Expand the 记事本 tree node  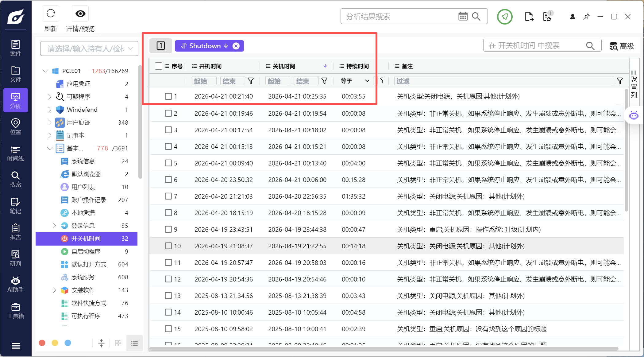tap(50, 135)
